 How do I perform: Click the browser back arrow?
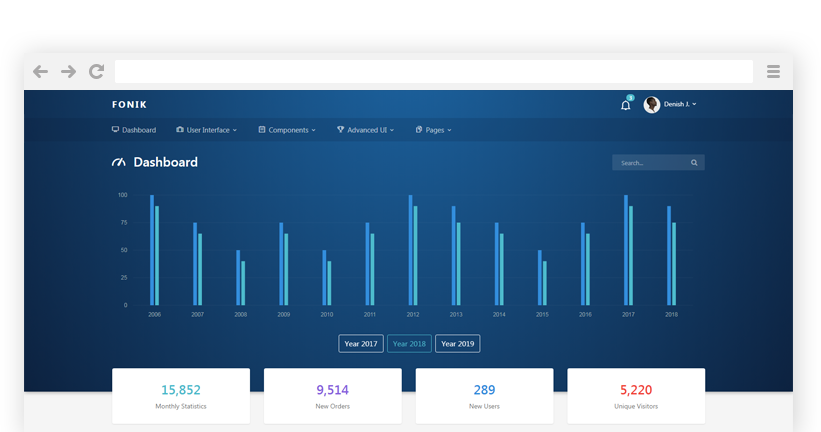(x=40, y=71)
